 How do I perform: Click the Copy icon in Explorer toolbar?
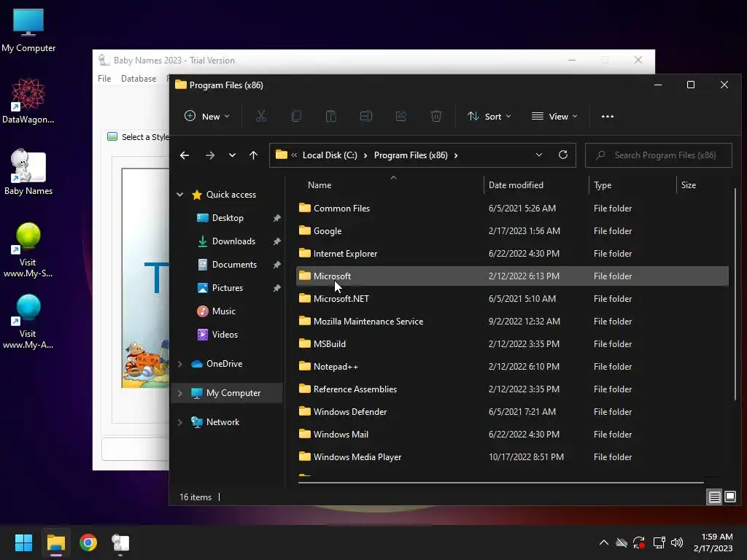[296, 116]
